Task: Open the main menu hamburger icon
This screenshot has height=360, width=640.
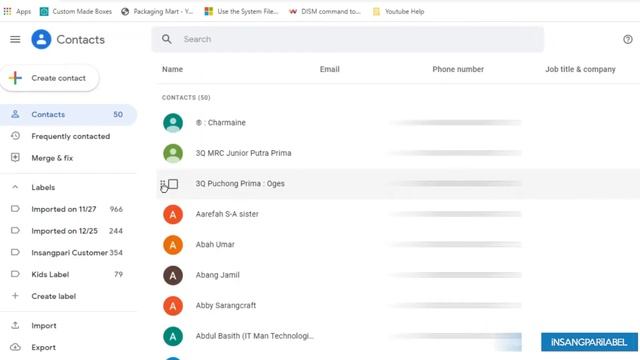Action: tap(15, 39)
